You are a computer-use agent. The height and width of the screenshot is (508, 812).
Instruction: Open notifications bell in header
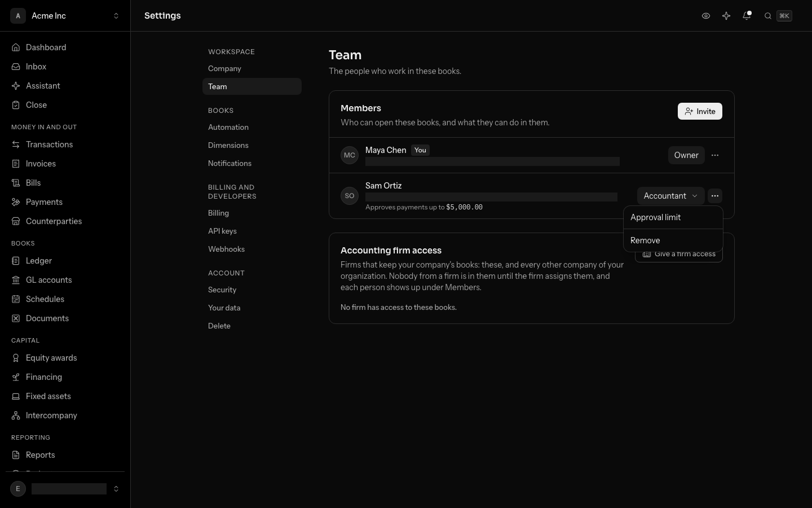pos(747,16)
